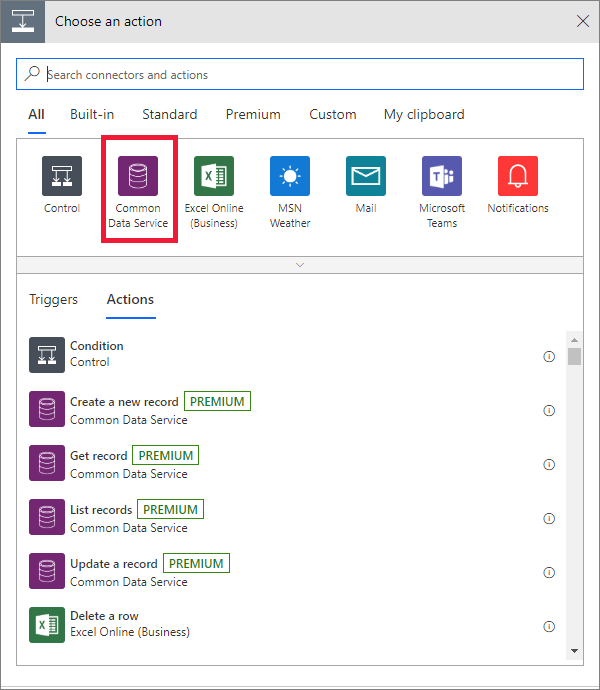The height and width of the screenshot is (690, 600).
Task: Open the Common Data Service connector
Action: pos(138,176)
